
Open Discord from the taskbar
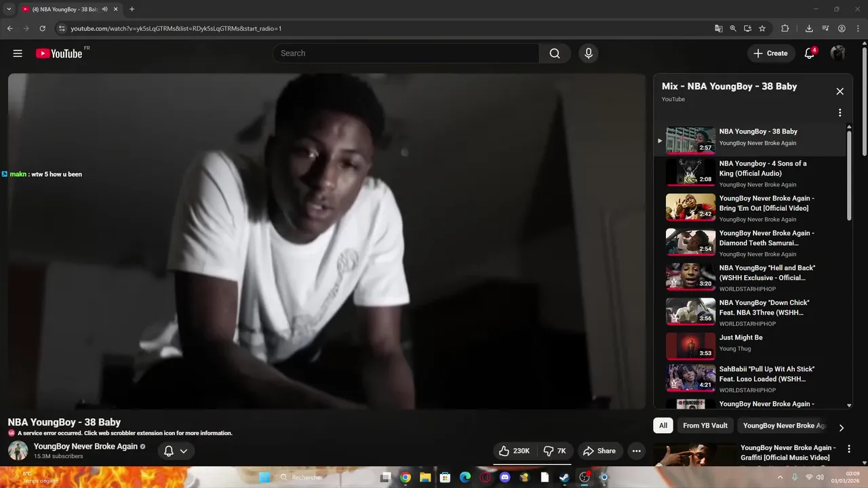coord(505,477)
